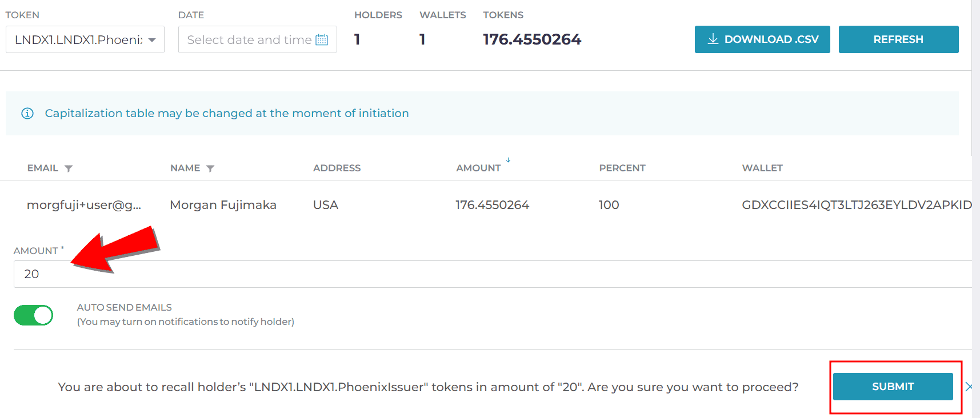Viewport: 980px width, 418px height.
Task: Click the ADDRESS column header
Action: (337, 168)
